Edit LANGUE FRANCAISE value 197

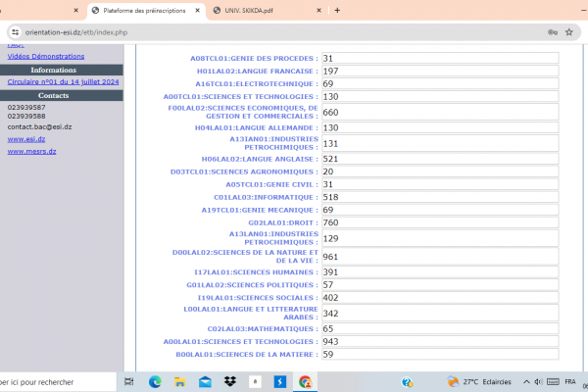coord(440,71)
